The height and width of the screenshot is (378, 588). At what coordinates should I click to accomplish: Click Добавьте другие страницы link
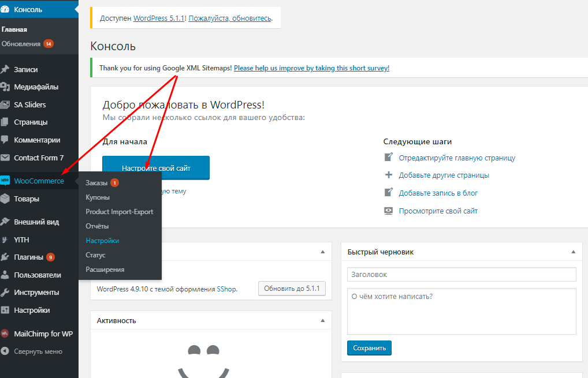444,175
